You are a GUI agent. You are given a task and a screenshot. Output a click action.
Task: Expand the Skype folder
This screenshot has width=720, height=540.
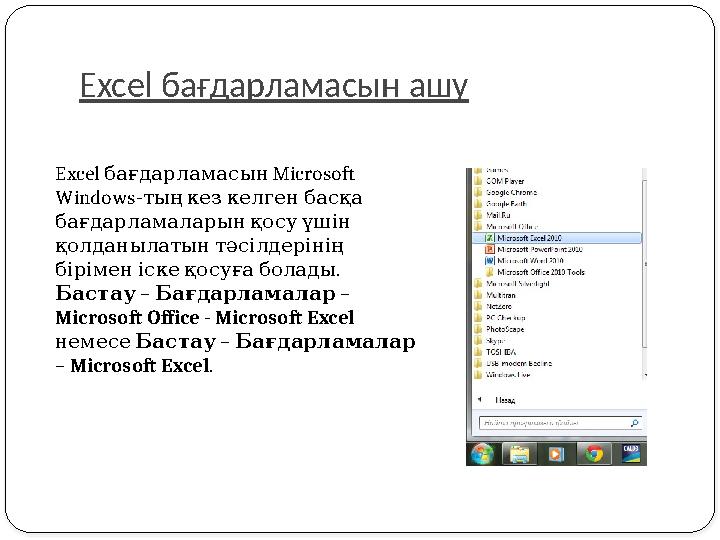[x=490, y=341]
